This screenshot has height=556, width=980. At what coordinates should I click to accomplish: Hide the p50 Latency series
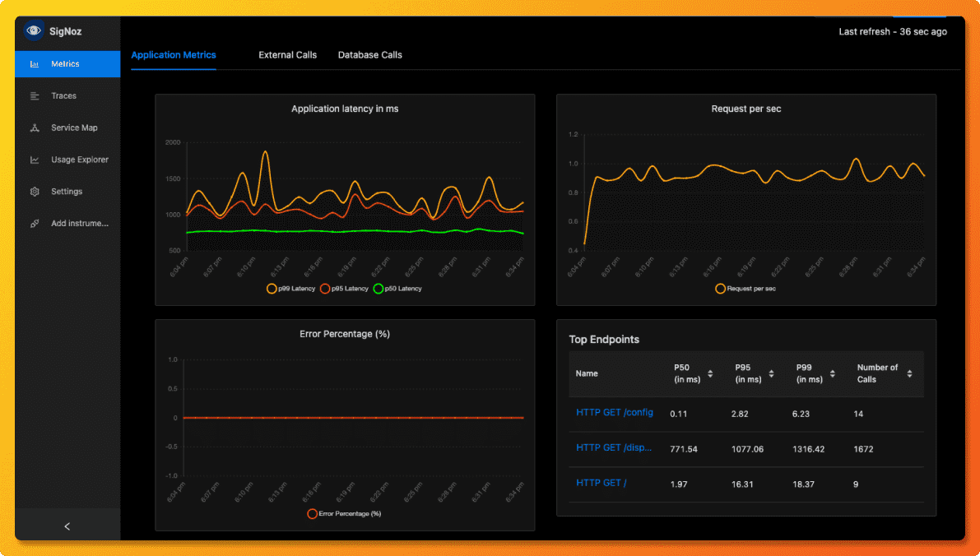(x=402, y=288)
